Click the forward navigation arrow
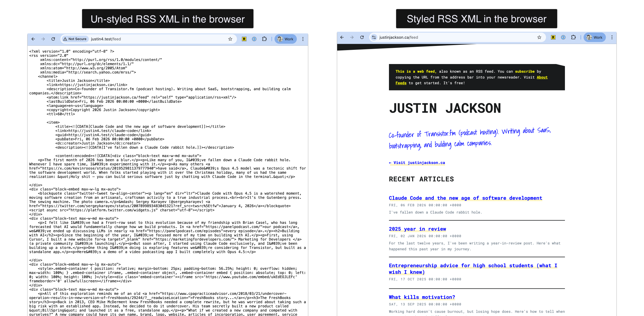644x316 pixels. coord(43,39)
